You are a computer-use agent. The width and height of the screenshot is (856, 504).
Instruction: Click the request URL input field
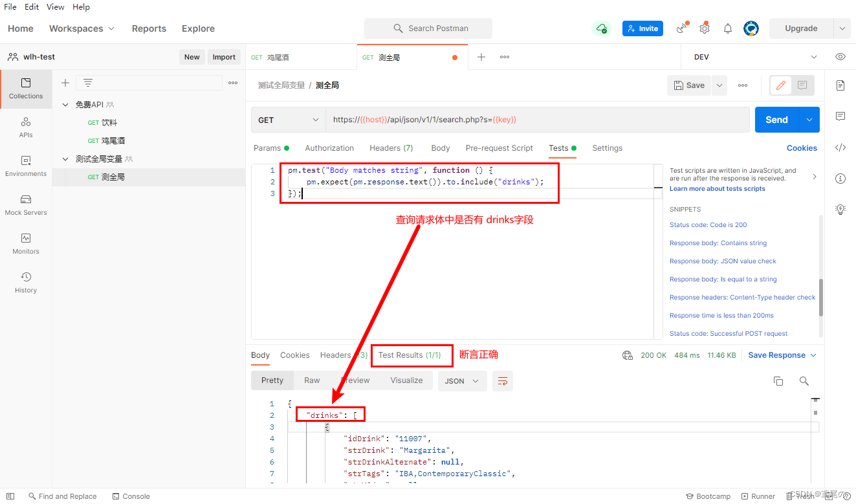(x=538, y=120)
